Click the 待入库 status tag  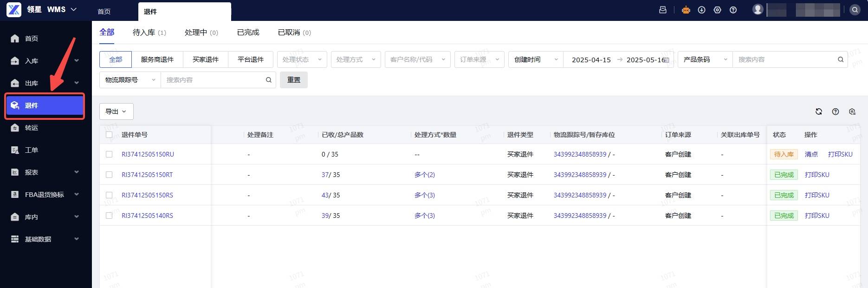tap(784, 154)
